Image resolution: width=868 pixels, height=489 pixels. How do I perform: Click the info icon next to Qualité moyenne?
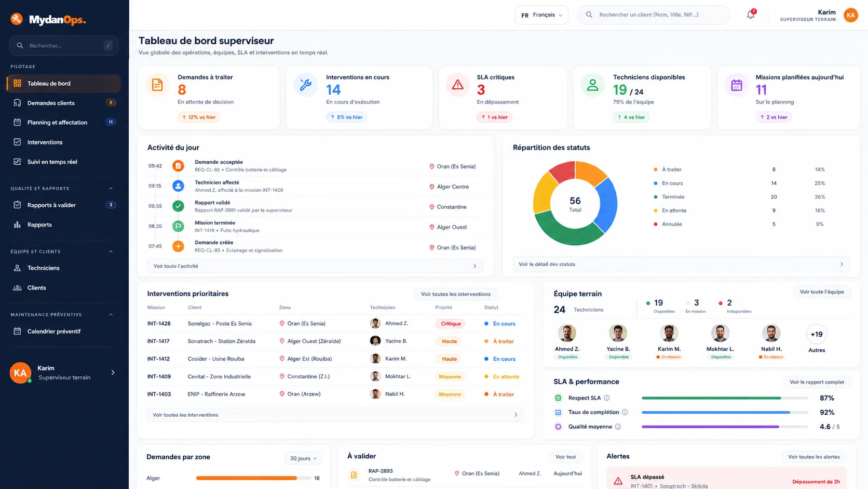[x=618, y=427]
